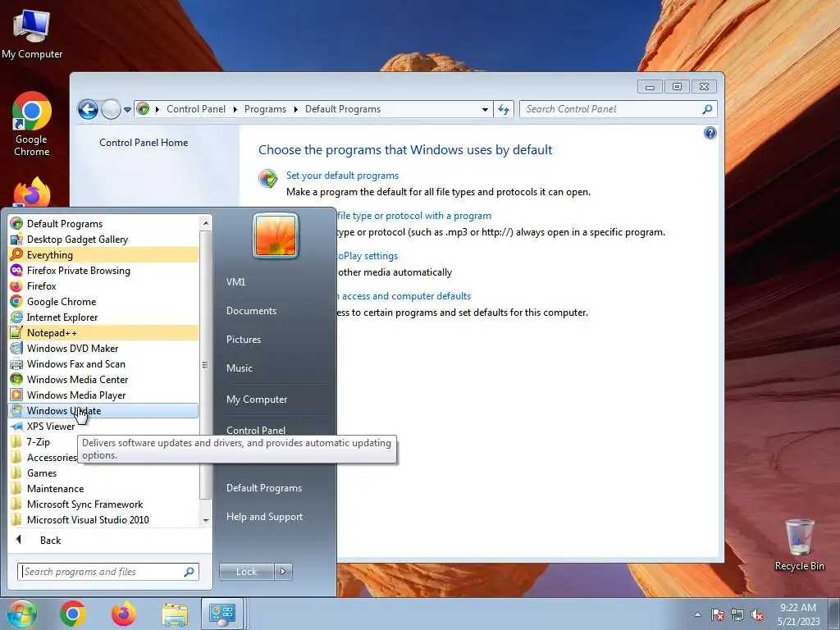Click Control Panel in the breadcrumb path

point(196,109)
